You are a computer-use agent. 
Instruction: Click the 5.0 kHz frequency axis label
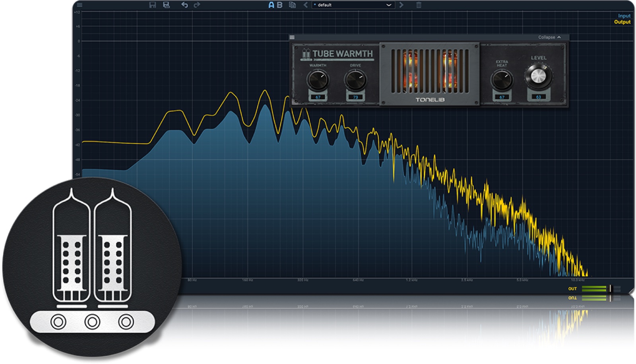pos(522,280)
